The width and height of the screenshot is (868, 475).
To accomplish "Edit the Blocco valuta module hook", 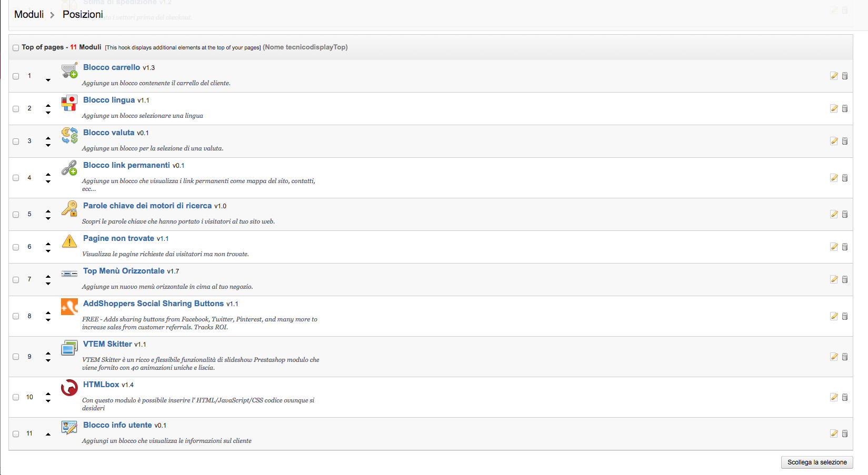I will [834, 141].
